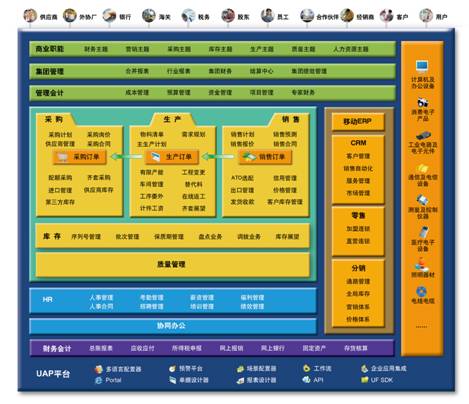469x404 pixels.
Task: Click the 采购订单 purchase order button
Action: [x=80, y=157]
